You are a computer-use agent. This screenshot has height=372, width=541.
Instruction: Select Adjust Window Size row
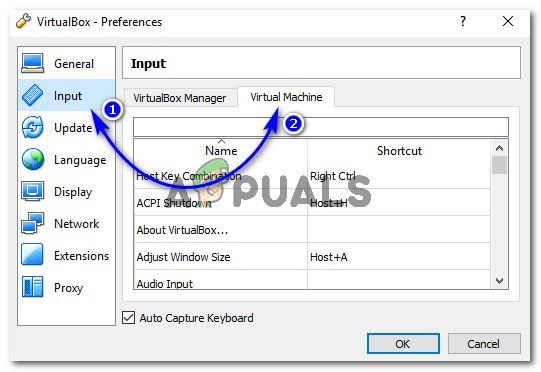(x=312, y=256)
